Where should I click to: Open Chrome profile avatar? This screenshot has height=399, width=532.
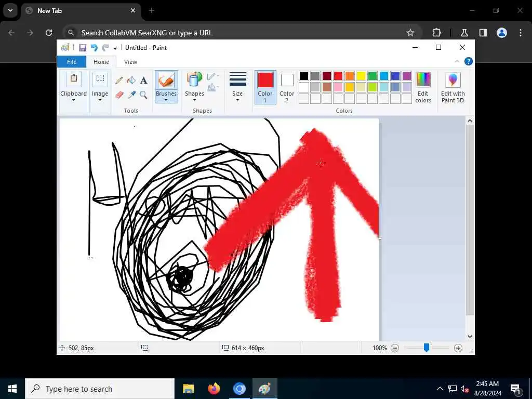(x=502, y=33)
